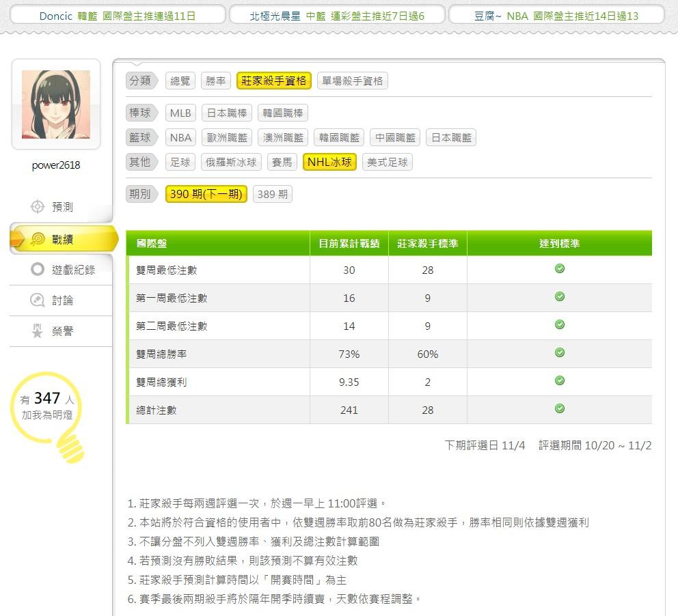Screen dimensions: 678x616
Task: Open 北極光晨星 中籃 top banner link
Action: tap(337, 16)
